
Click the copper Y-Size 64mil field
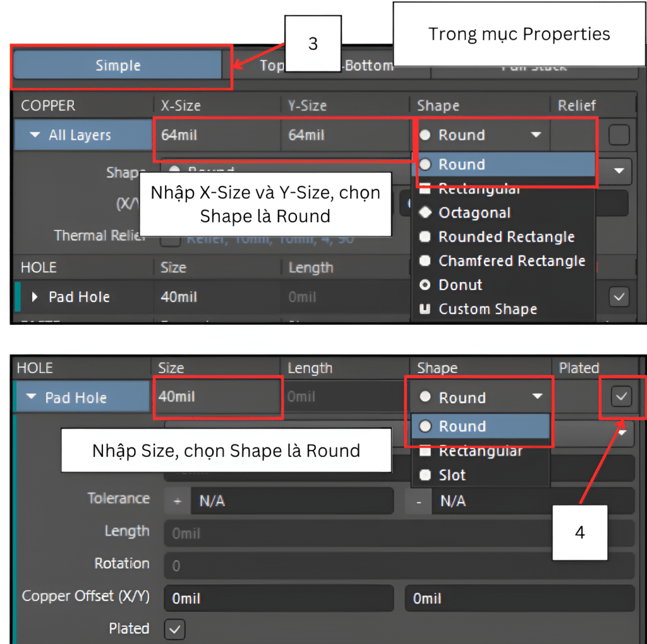(x=344, y=135)
